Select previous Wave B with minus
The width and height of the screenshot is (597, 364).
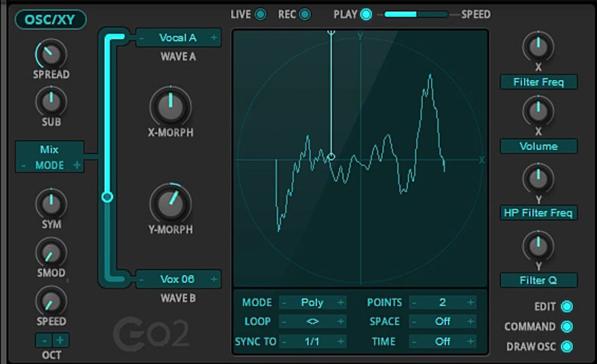tap(142, 279)
